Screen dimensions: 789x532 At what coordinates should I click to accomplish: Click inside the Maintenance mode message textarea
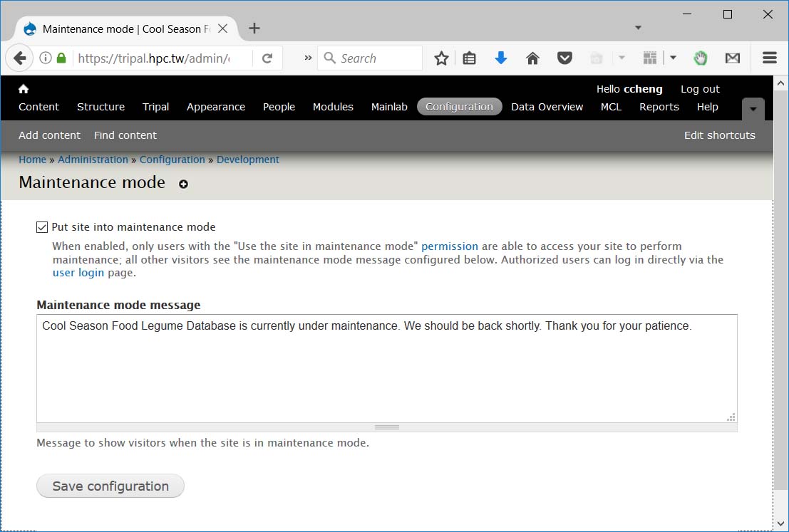(x=386, y=370)
